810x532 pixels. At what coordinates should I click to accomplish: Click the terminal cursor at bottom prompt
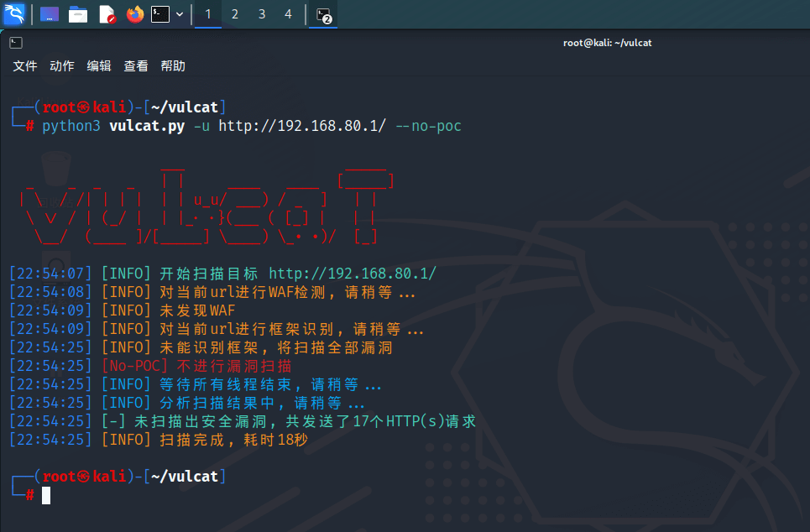(x=46, y=496)
